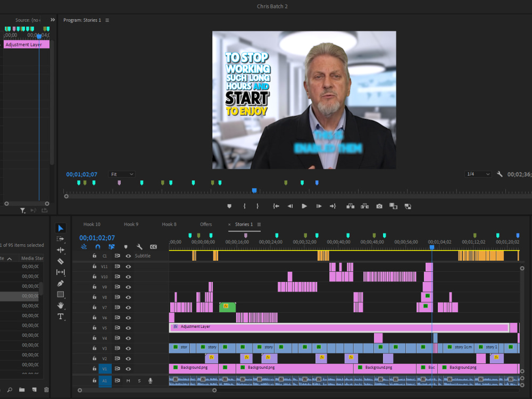Click A1 track targeting button

[x=105, y=381]
